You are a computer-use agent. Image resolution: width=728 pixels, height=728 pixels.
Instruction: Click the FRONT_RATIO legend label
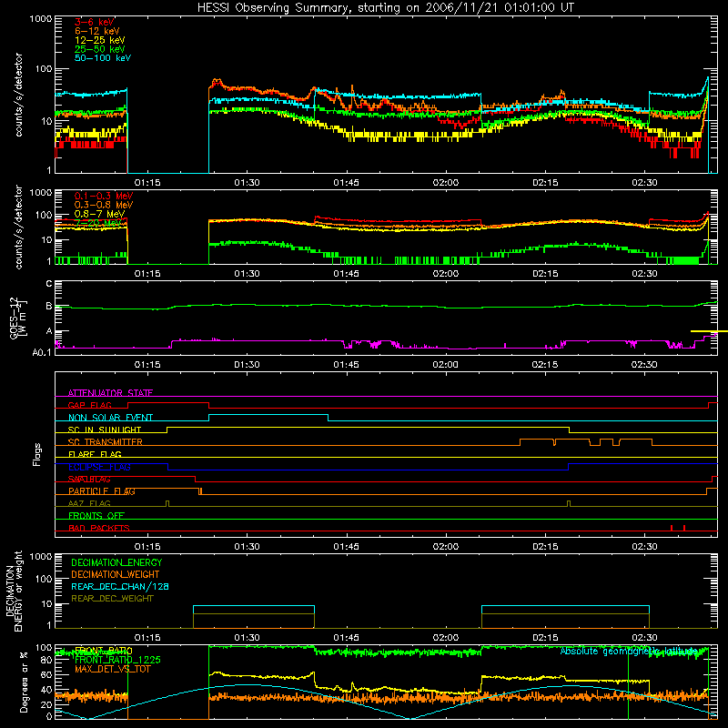[x=104, y=651]
